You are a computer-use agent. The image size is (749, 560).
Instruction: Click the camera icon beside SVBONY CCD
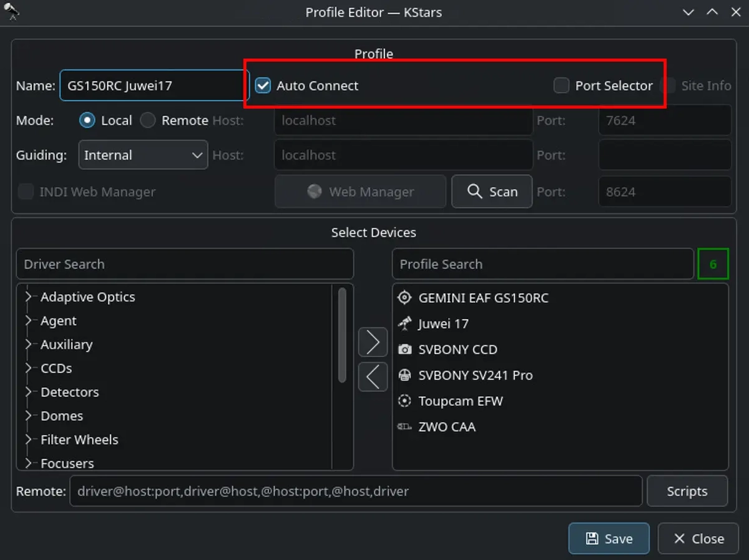coord(404,350)
